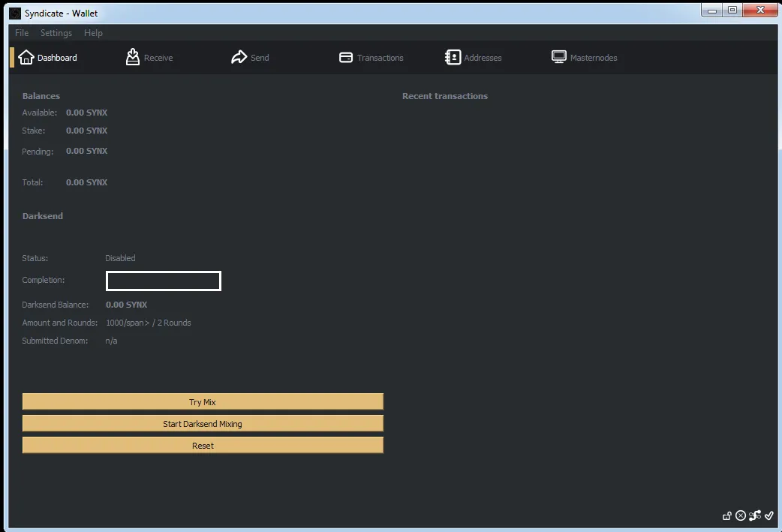
Task: Open the Dashboard home icon
Action: 26,57
